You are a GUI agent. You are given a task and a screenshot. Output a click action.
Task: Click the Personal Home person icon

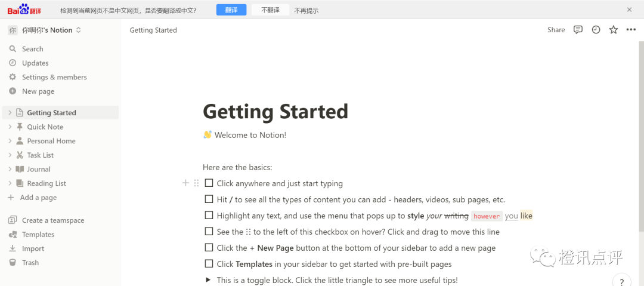[x=19, y=141]
